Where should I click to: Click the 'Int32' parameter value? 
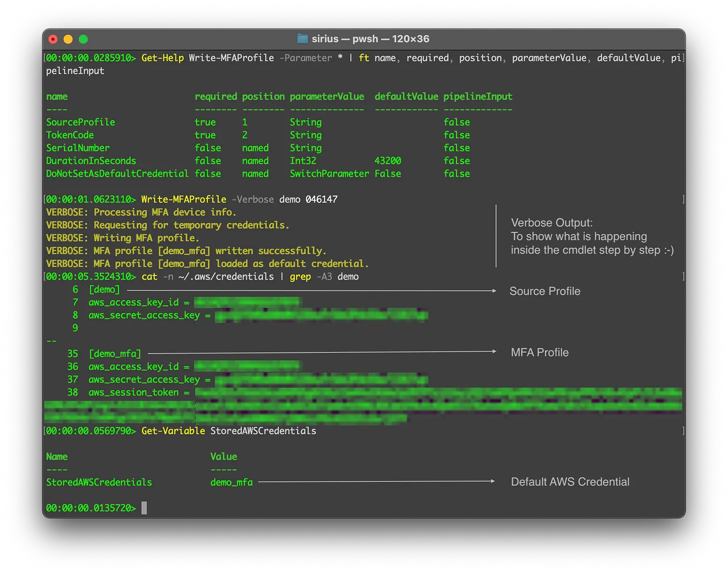pyautogui.click(x=303, y=161)
